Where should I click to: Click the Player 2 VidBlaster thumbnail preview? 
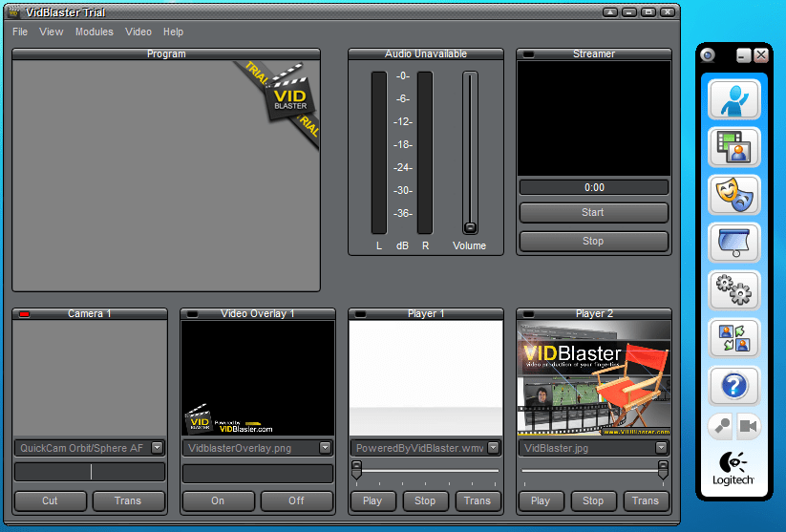coord(594,378)
